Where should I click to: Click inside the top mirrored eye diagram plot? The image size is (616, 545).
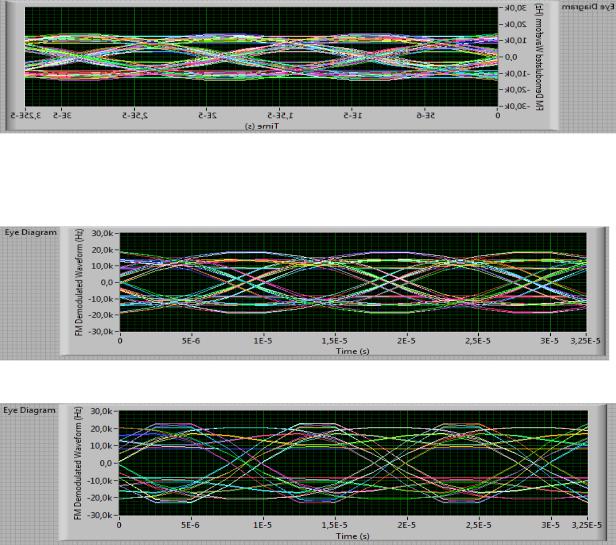261,57
